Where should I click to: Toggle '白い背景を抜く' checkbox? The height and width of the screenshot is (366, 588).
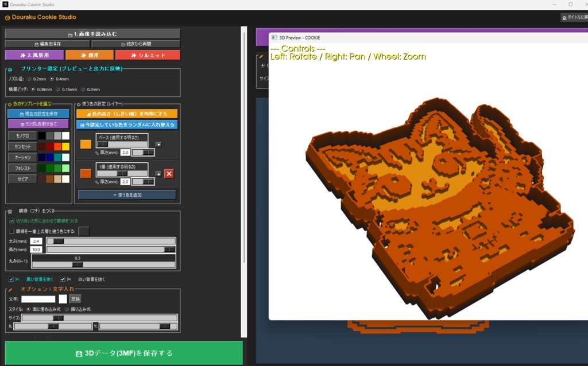(x=63, y=279)
